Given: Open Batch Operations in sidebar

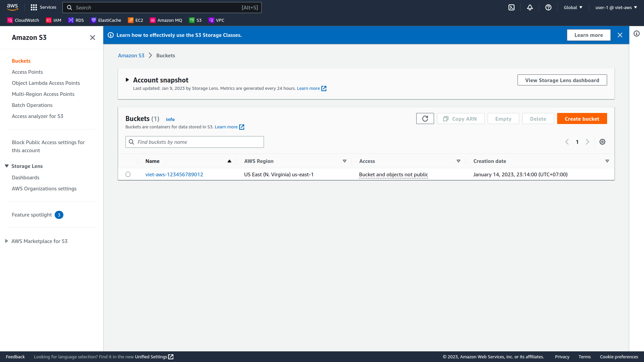Looking at the screenshot, I should [x=32, y=105].
